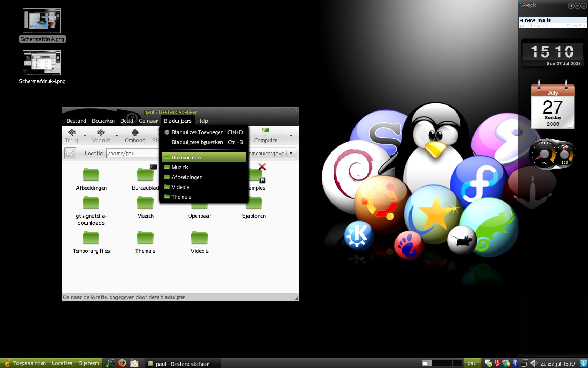The height and width of the screenshot is (368, 588).
Task: Open the Ga naar menu
Action: tap(148, 121)
